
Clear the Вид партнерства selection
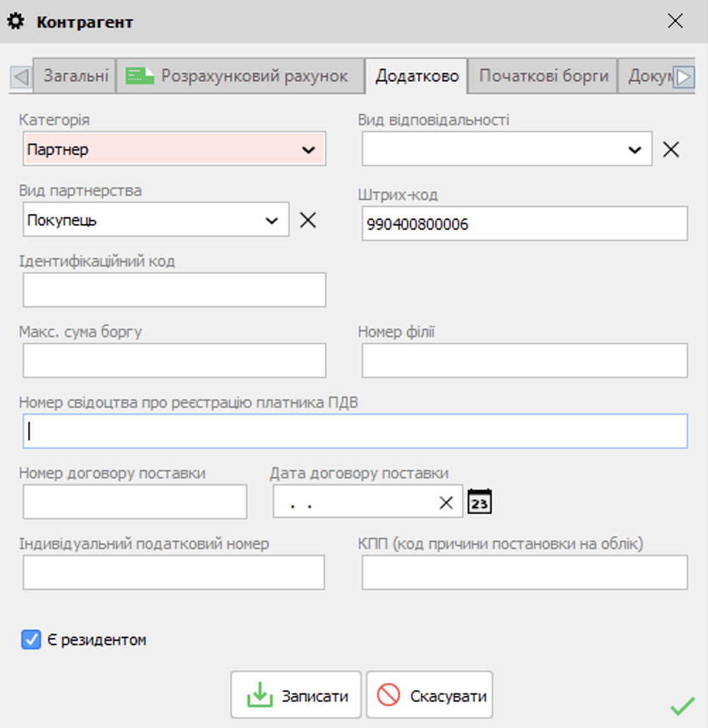coord(308,220)
